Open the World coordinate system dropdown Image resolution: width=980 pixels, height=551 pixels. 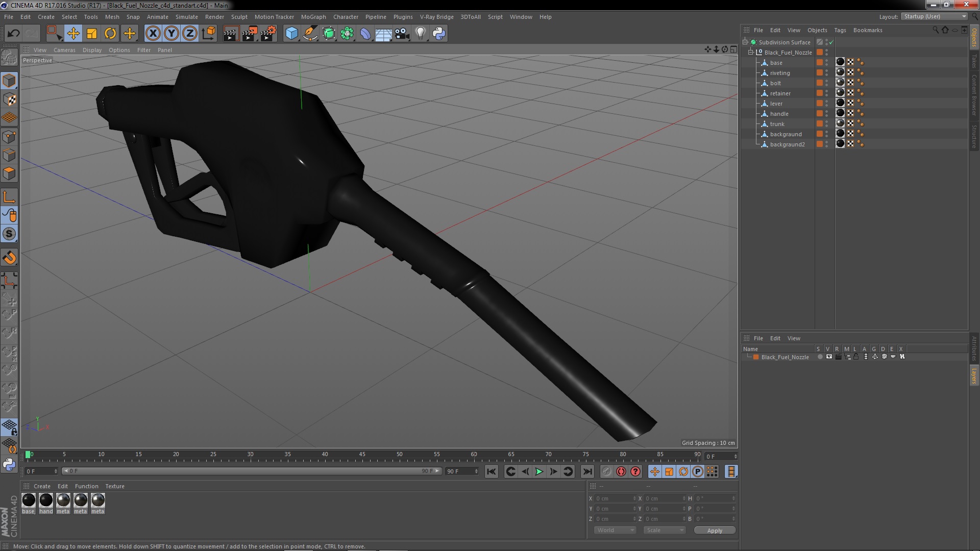click(615, 530)
